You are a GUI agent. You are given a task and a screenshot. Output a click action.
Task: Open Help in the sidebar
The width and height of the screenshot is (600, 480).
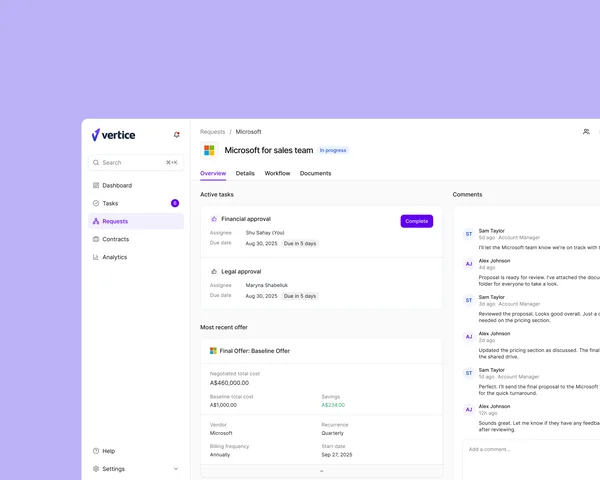coord(136,451)
